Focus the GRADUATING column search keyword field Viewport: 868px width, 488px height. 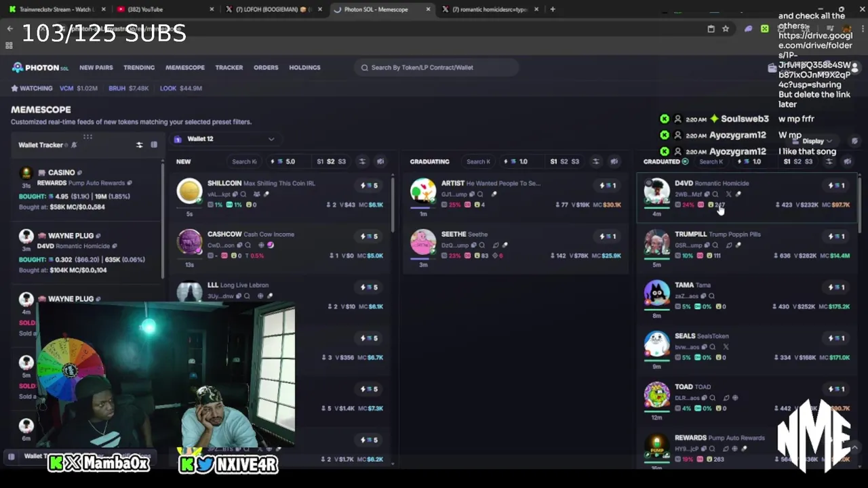click(x=478, y=162)
